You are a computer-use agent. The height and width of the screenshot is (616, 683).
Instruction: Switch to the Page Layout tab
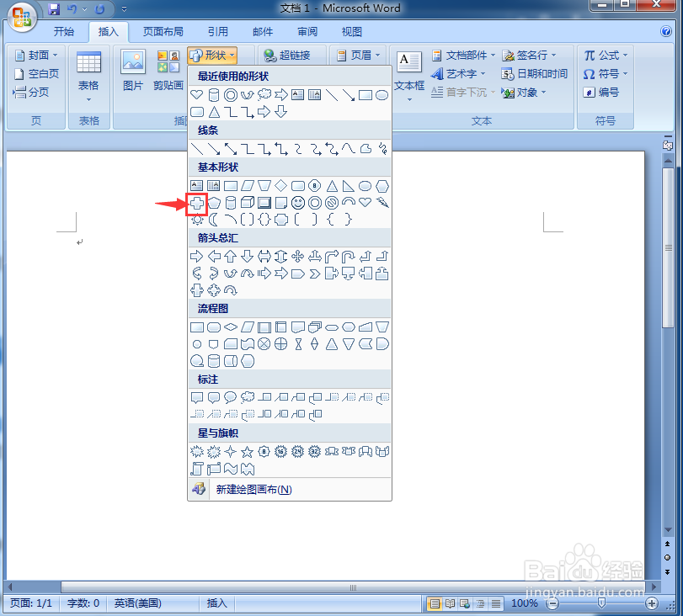click(163, 31)
